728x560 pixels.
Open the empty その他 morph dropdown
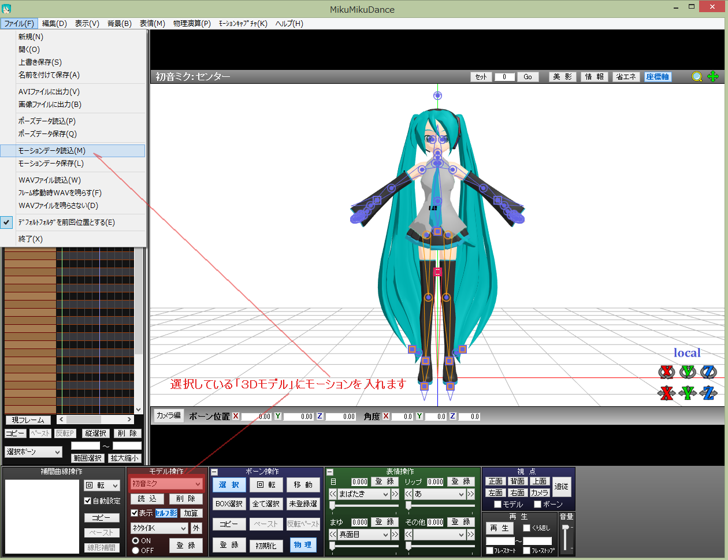pos(440,535)
